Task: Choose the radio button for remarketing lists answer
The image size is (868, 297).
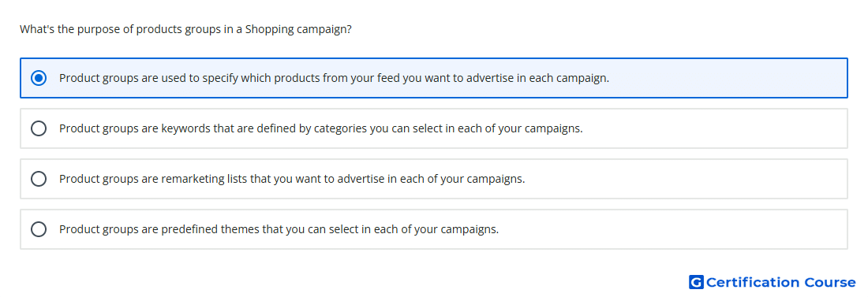Action: pos(39,179)
